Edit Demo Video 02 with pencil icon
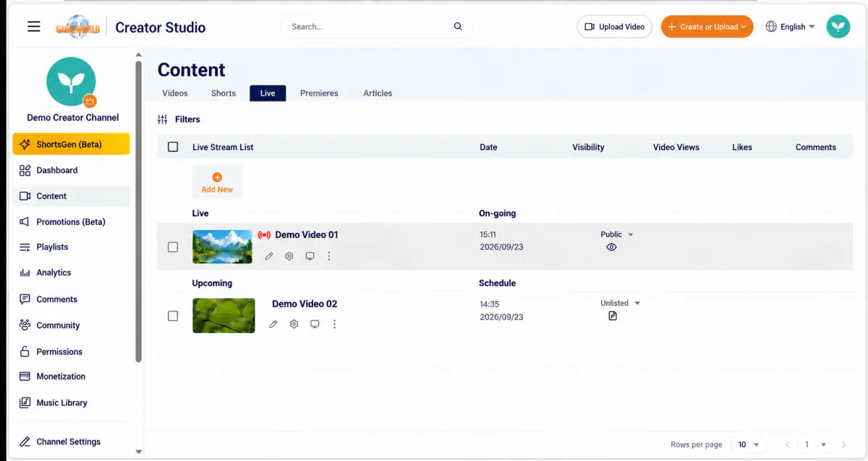This screenshot has height=461, width=868. (x=273, y=324)
